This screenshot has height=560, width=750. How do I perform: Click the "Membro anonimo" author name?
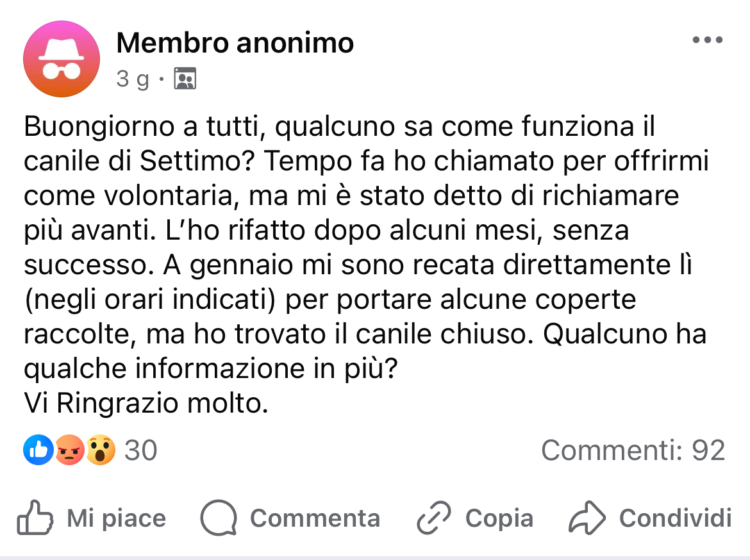pyautogui.click(x=235, y=43)
